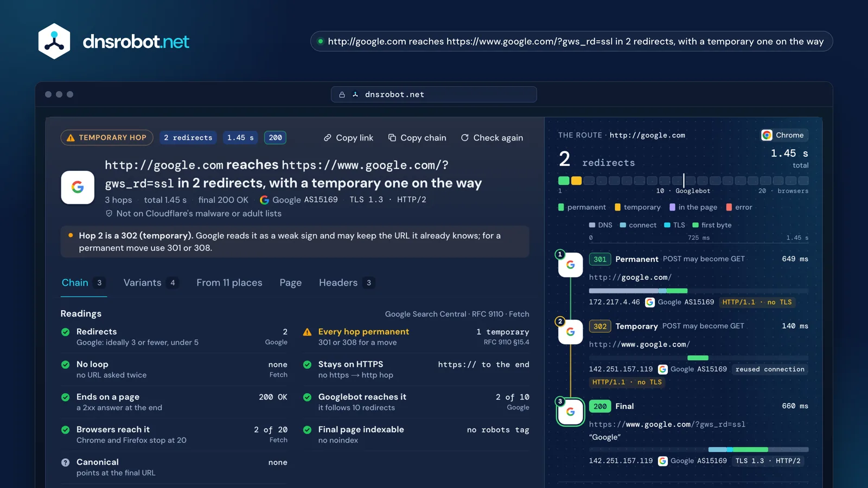Click the 200 Final status badge in route
The height and width of the screenshot is (488, 868).
pos(600,406)
